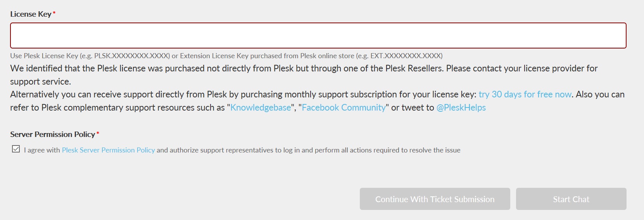Tick the Server Permission Policy agreement checkbox
The image size is (644, 220).
[16, 149]
